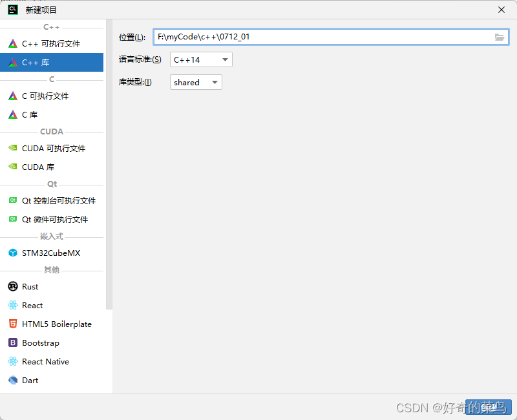This screenshot has width=517, height=420.
Task: Select the CUDA 可执行文件 template icon
Action: coord(14,148)
